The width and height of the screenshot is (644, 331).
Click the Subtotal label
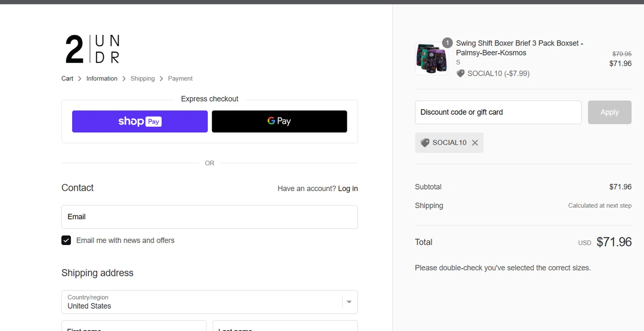click(428, 187)
